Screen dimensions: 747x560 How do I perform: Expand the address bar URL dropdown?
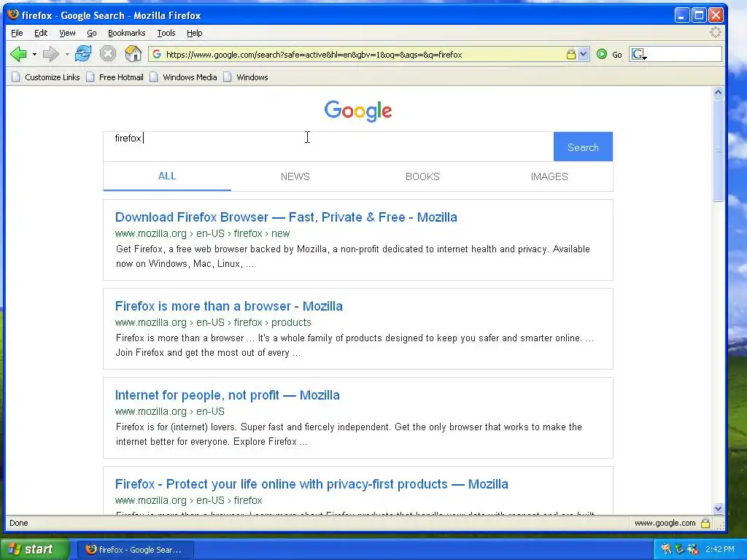click(583, 54)
